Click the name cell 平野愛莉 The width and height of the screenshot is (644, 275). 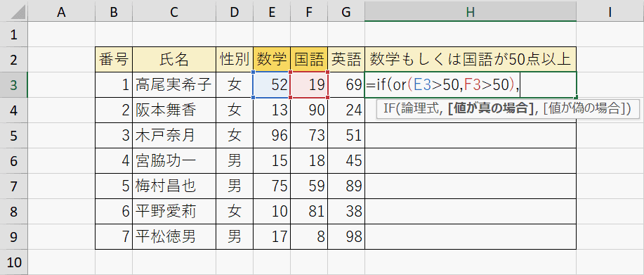coord(174,211)
